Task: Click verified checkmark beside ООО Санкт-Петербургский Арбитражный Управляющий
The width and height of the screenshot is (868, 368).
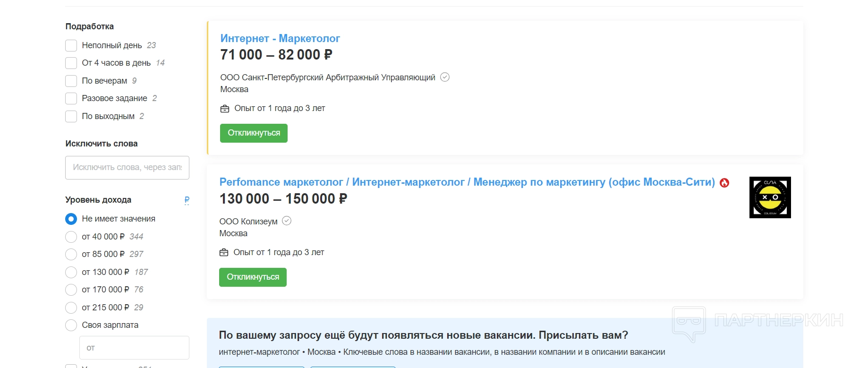Action: pos(445,77)
